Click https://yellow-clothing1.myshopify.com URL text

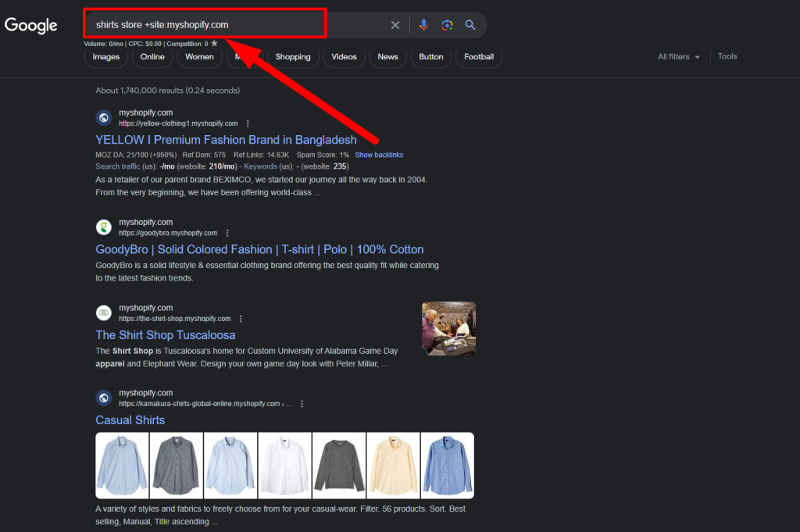coord(178,123)
